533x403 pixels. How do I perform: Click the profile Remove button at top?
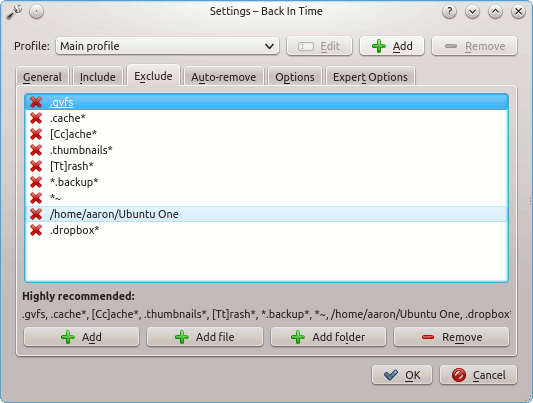pos(475,46)
